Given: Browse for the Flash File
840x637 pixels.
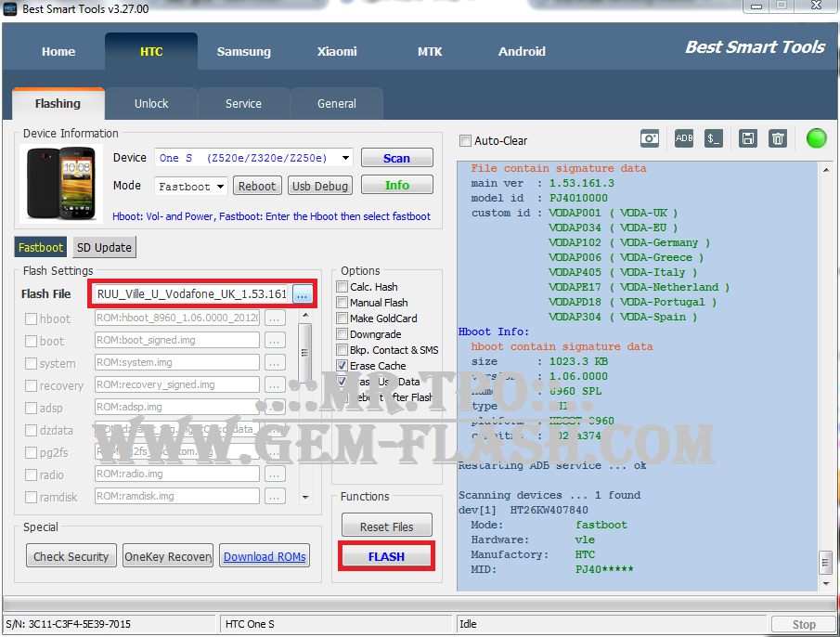Looking at the screenshot, I should 302,294.
